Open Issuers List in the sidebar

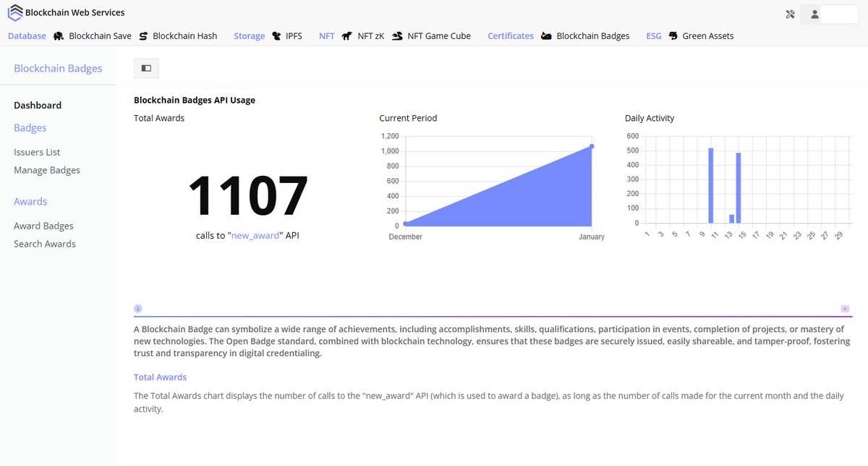(x=37, y=152)
